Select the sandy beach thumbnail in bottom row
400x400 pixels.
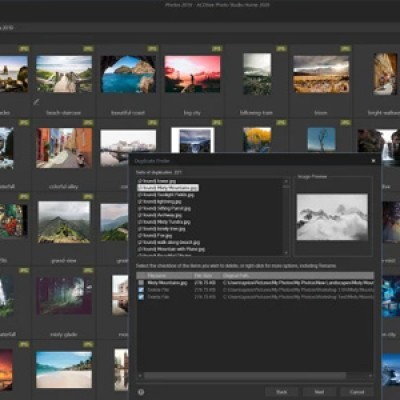coord(64,370)
